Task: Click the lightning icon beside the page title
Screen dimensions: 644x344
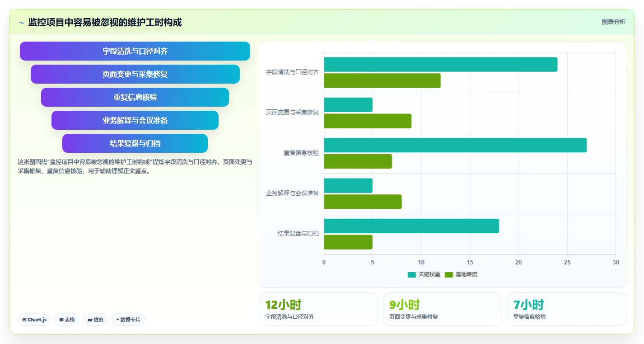Action: click(x=21, y=23)
